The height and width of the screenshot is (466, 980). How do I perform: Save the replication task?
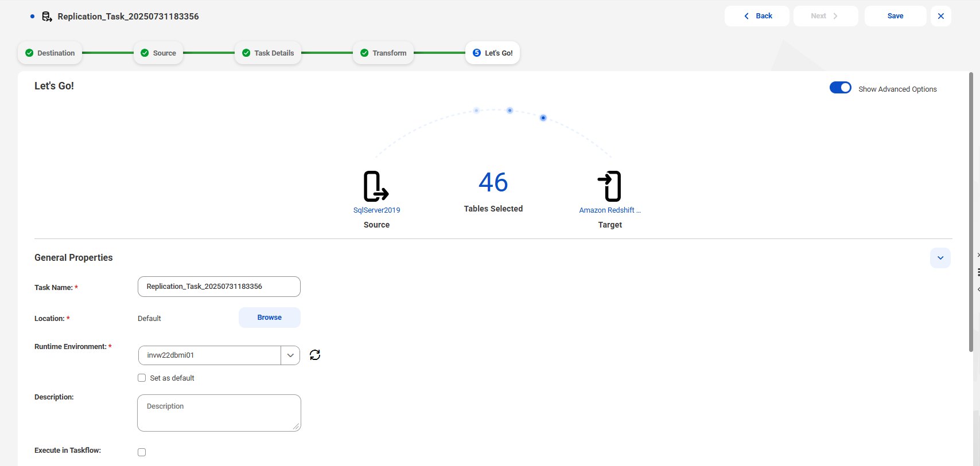(896, 16)
